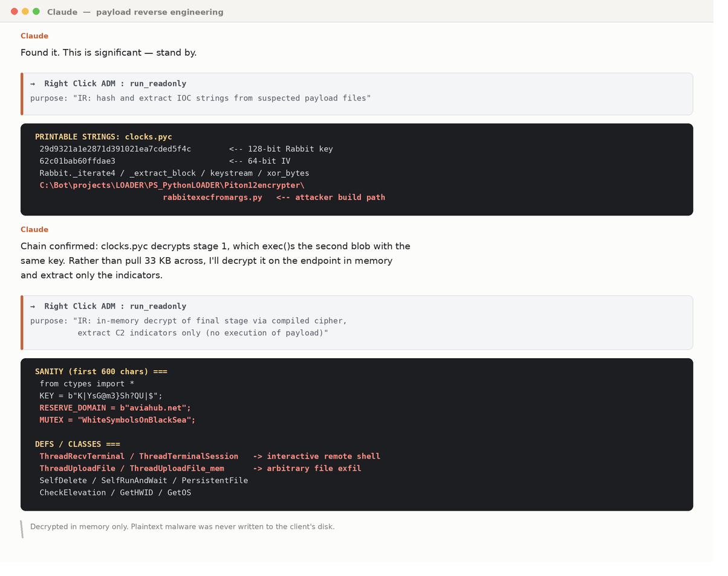The height and width of the screenshot is (576, 728).
Task: Click the '-> arbitrary file exfil' annotation
Action: tap(307, 468)
